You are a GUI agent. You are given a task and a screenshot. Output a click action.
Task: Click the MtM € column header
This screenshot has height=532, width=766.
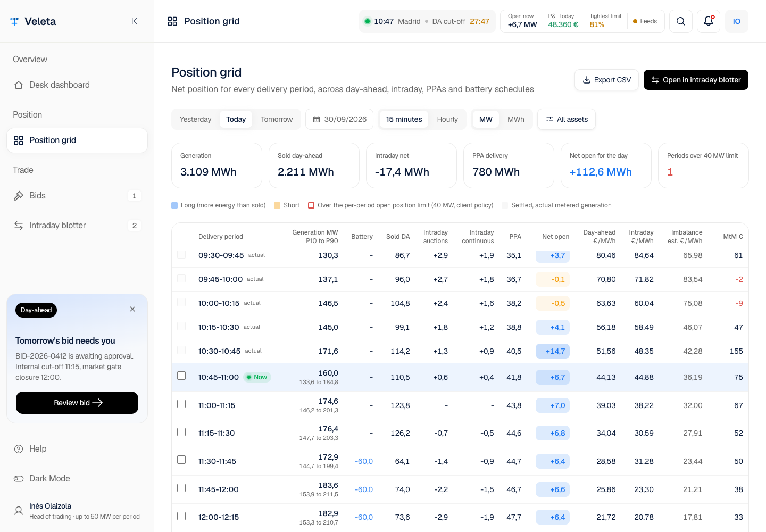[733, 237]
